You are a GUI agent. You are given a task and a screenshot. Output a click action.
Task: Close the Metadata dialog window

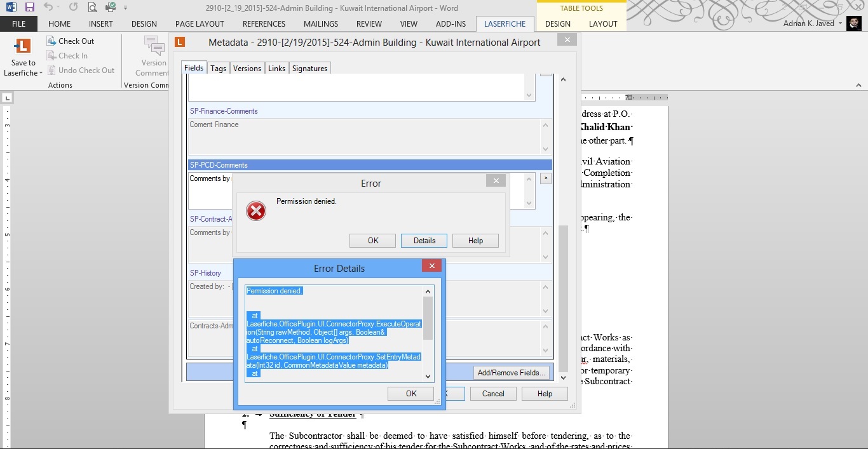click(x=566, y=40)
